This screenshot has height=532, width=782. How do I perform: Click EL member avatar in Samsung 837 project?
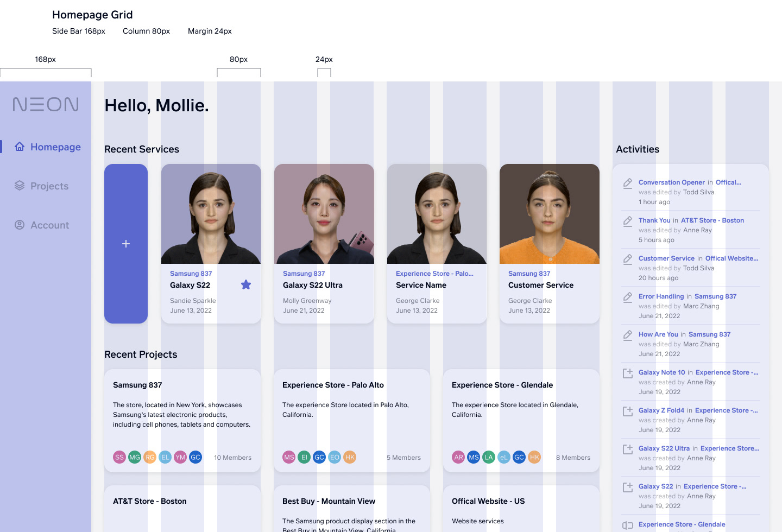[165, 457]
